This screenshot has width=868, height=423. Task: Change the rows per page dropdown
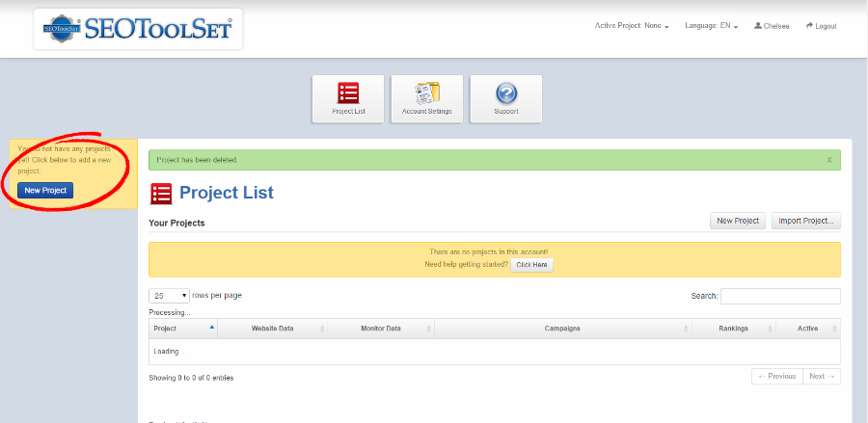tap(170, 296)
